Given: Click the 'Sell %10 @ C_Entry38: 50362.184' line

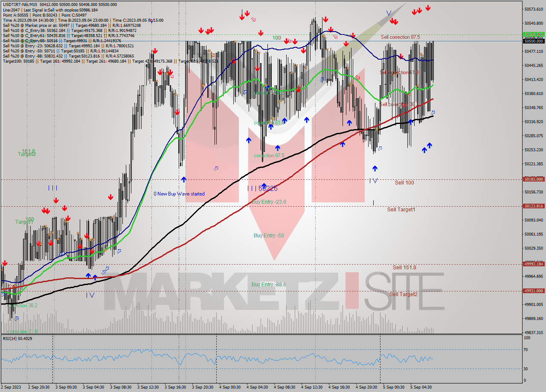Looking at the screenshot, I should point(70,31).
